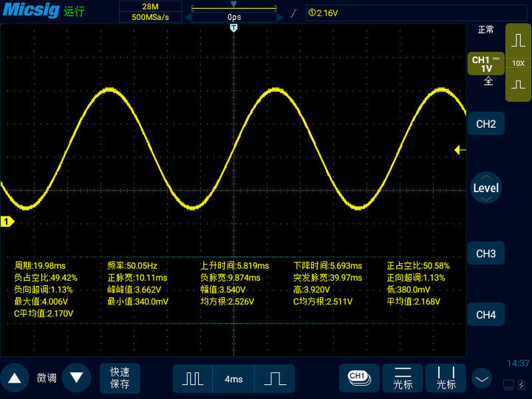The height and width of the screenshot is (399, 532).
Task: Decrease vertical scale with small pulse icon
Action: pyautogui.click(x=518, y=84)
